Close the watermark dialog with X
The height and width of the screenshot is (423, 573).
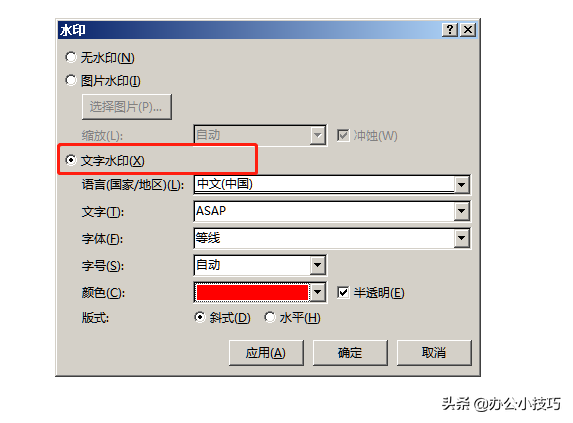[x=468, y=30]
